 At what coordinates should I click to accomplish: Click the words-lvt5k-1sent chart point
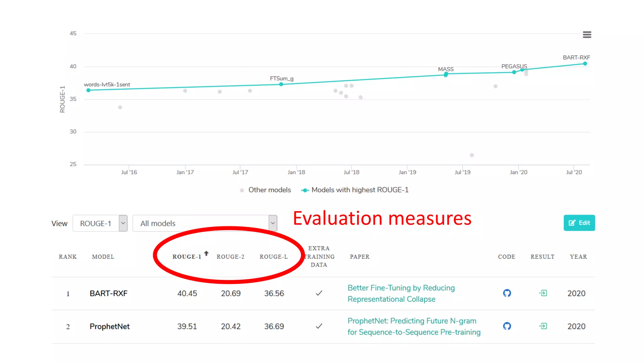coord(89,90)
